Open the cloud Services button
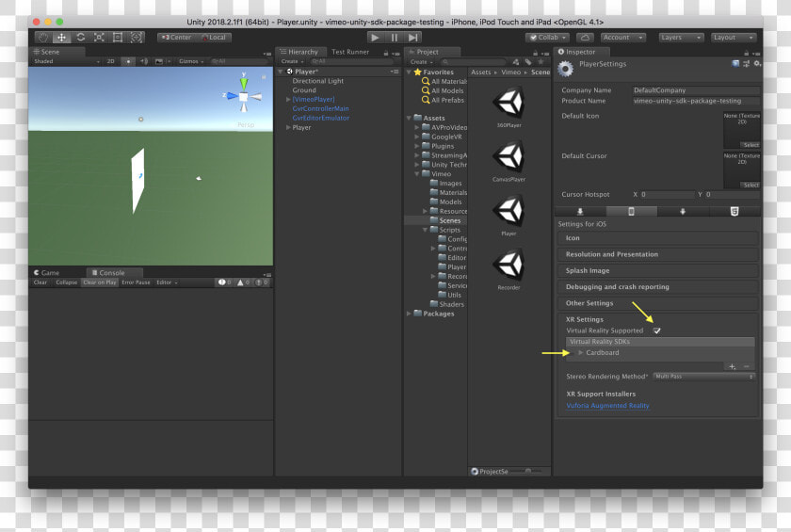The width and height of the screenshot is (791, 532). (x=585, y=38)
